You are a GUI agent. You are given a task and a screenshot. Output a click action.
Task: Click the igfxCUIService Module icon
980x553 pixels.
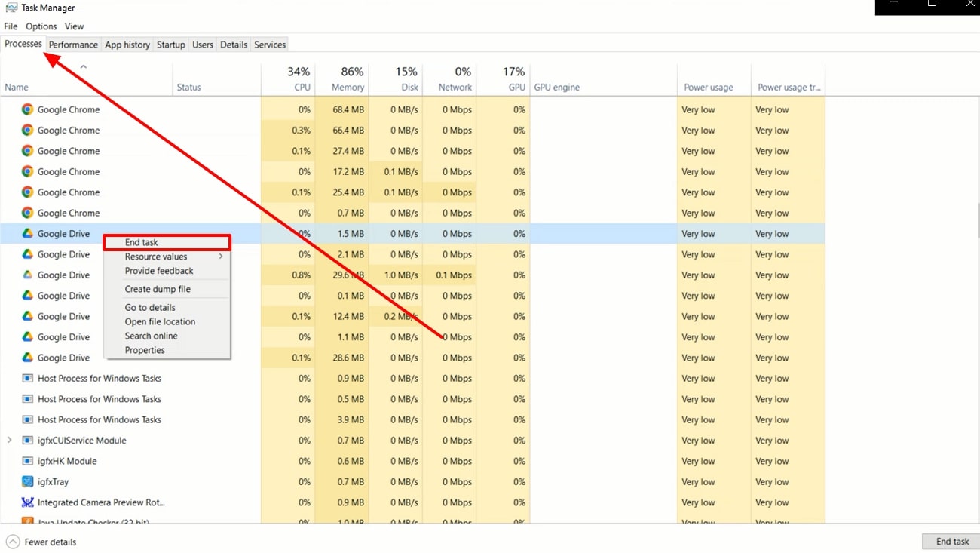(27, 441)
